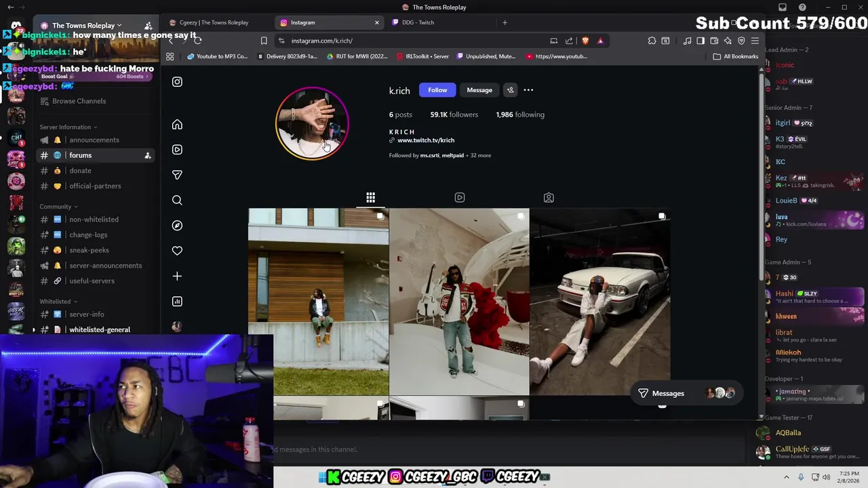Collapse Server Information category
The image size is (868, 488).
click(68, 127)
